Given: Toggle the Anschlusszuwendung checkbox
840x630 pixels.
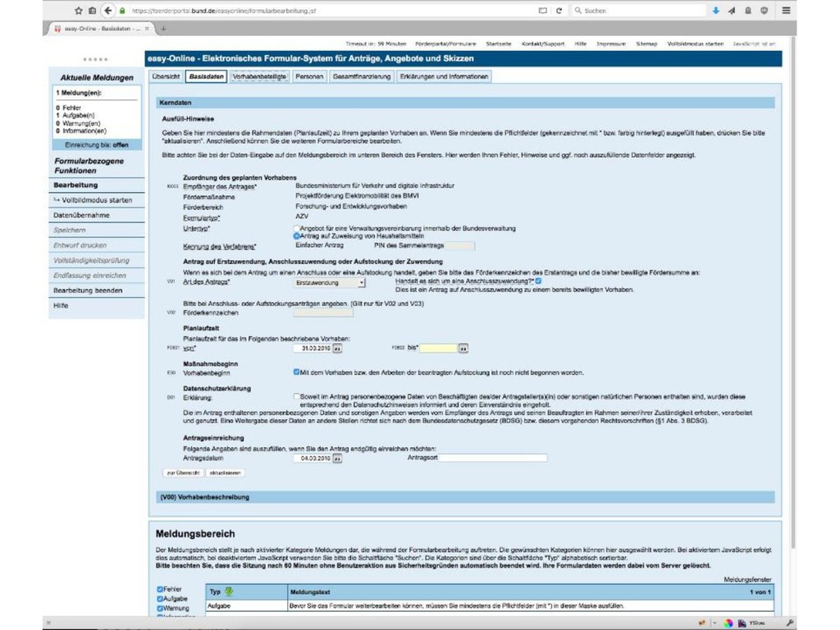Looking at the screenshot, I should coord(538,281).
